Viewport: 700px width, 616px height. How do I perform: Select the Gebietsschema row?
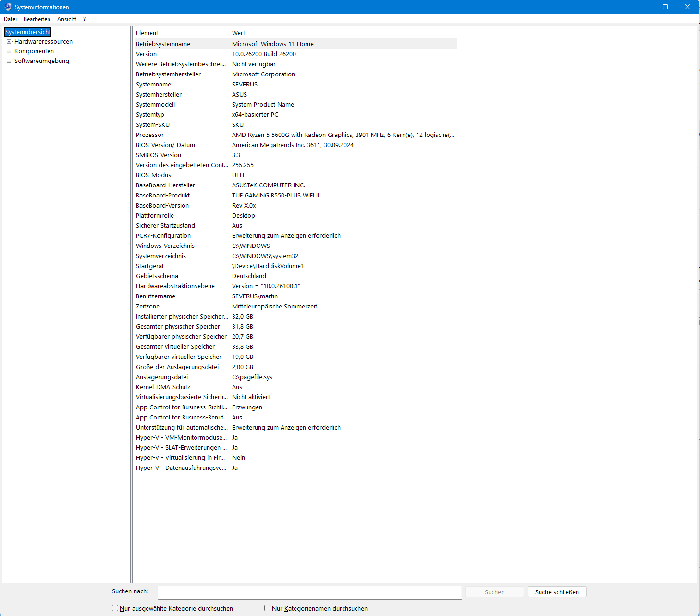[x=295, y=276]
